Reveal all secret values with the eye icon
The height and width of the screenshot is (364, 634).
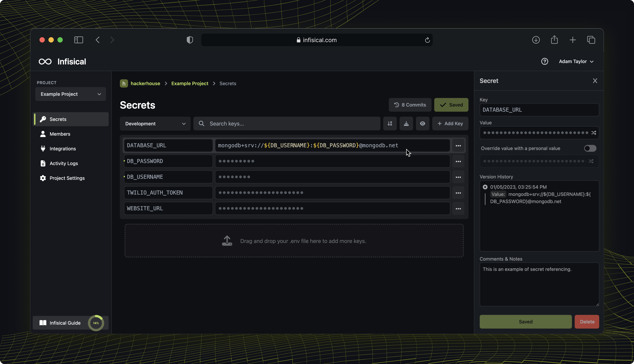click(423, 124)
